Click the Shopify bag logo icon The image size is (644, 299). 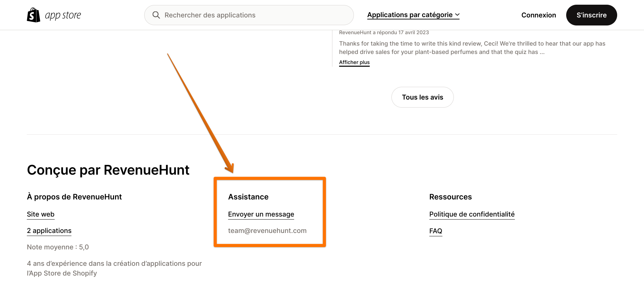tap(34, 15)
